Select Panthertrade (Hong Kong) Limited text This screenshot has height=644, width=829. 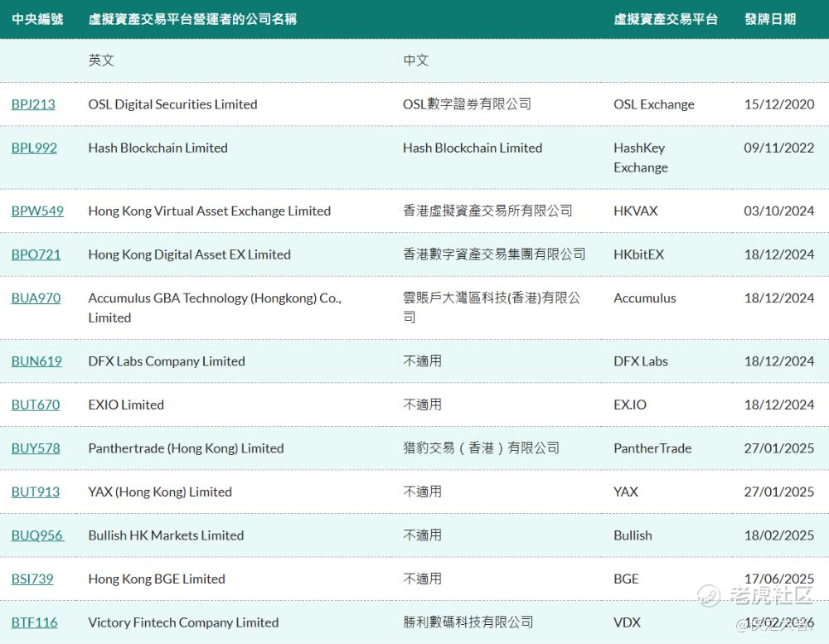click(x=186, y=448)
